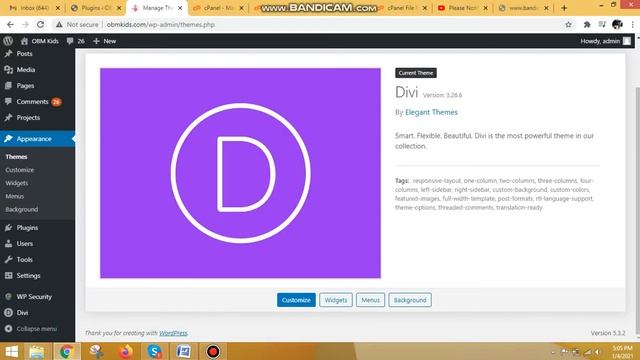Click the Menus button below theme
The image size is (640, 360).
pyautogui.click(x=370, y=300)
